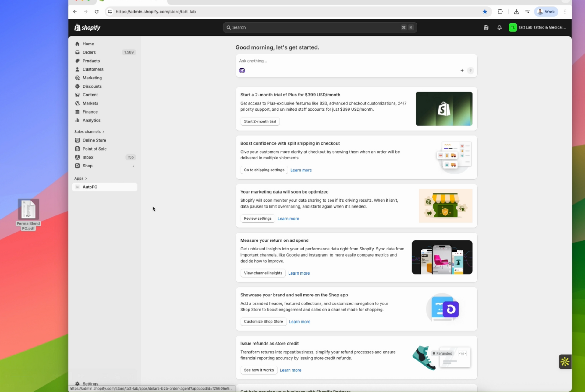Click the send arrow in Ask anything box
585x392 pixels.
pyautogui.click(x=470, y=71)
